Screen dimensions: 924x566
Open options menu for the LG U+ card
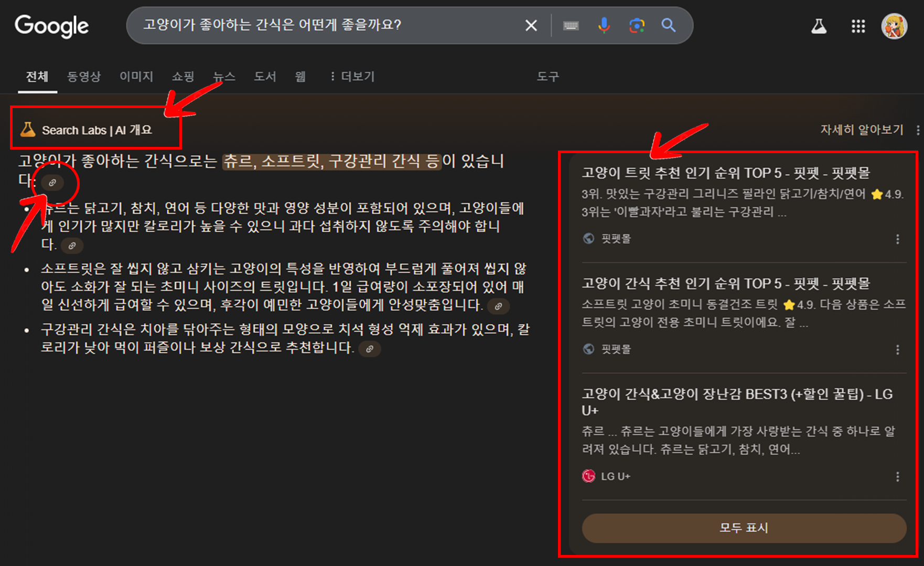(898, 477)
